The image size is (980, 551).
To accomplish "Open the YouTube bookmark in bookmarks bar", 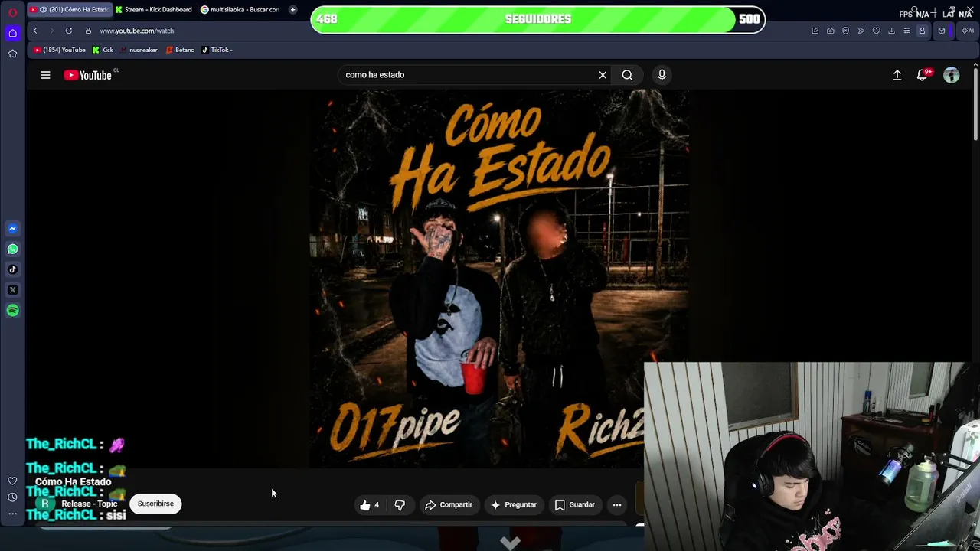I will pyautogui.click(x=59, y=50).
